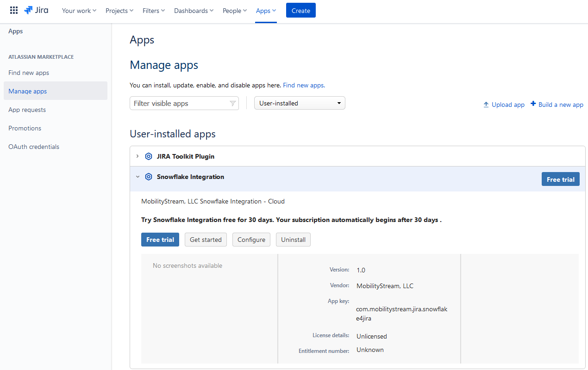Select OAuth credentials in the sidebar
The height and width of the screenshot is (370, 588).
[x=34, y=147]
